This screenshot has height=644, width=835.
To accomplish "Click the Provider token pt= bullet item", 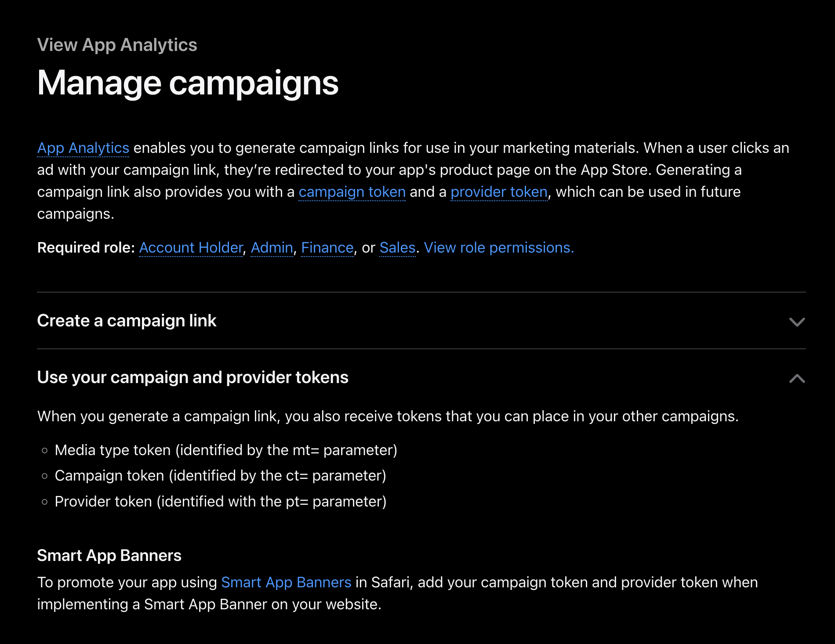I will tap(220, 502).
